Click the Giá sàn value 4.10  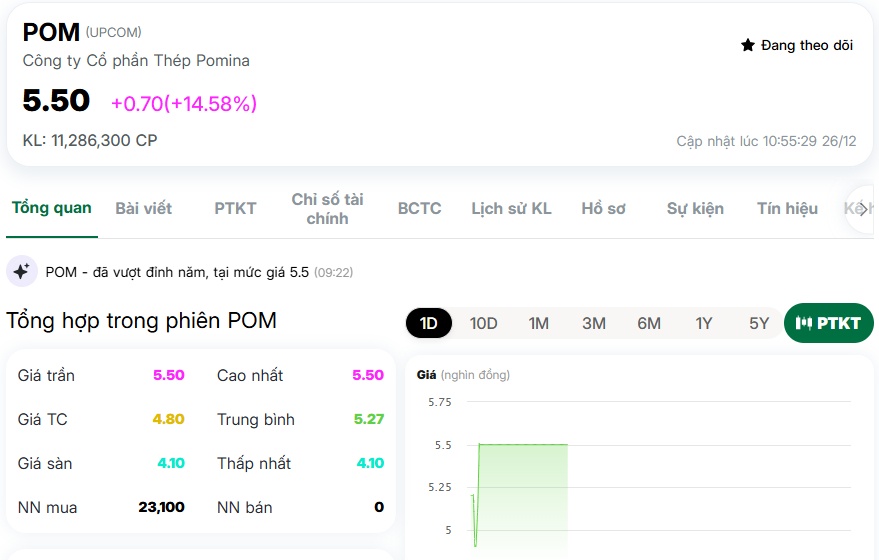pos(171,463)
